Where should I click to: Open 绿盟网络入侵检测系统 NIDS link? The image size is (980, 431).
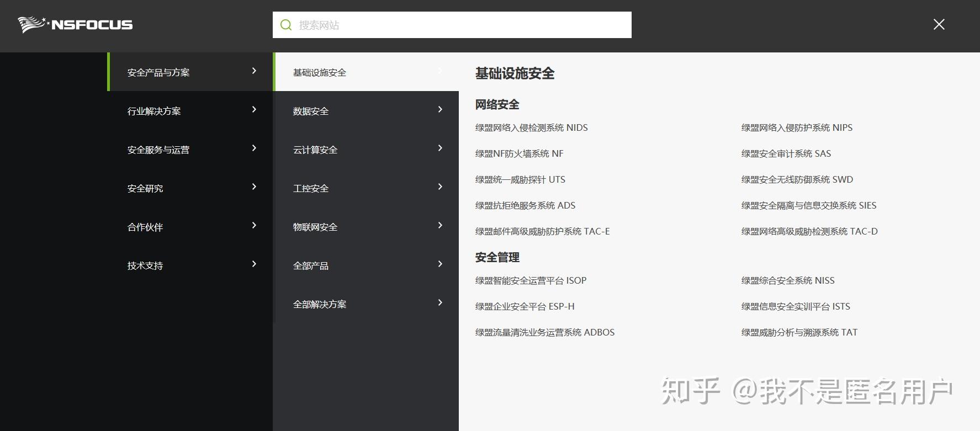531,127
